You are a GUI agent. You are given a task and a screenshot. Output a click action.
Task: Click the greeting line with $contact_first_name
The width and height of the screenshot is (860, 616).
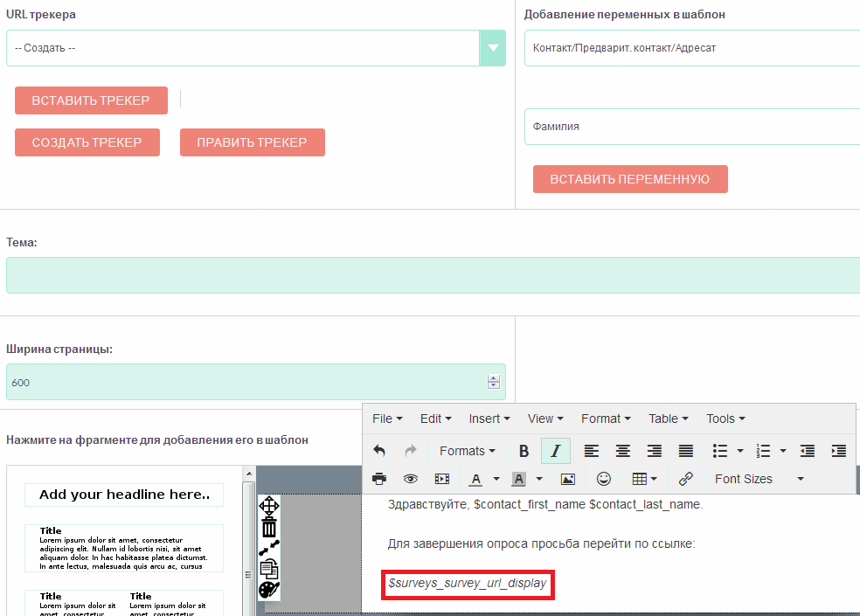pos(545,505)
